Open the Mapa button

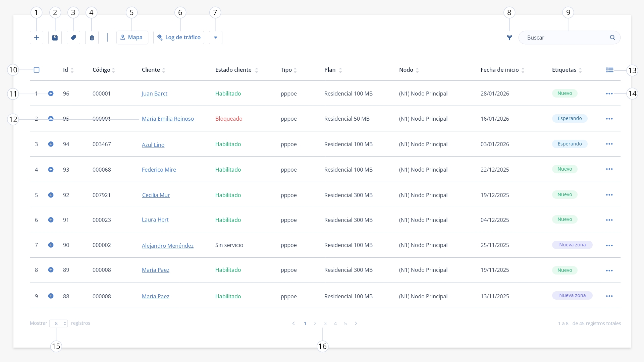point(132,38)
